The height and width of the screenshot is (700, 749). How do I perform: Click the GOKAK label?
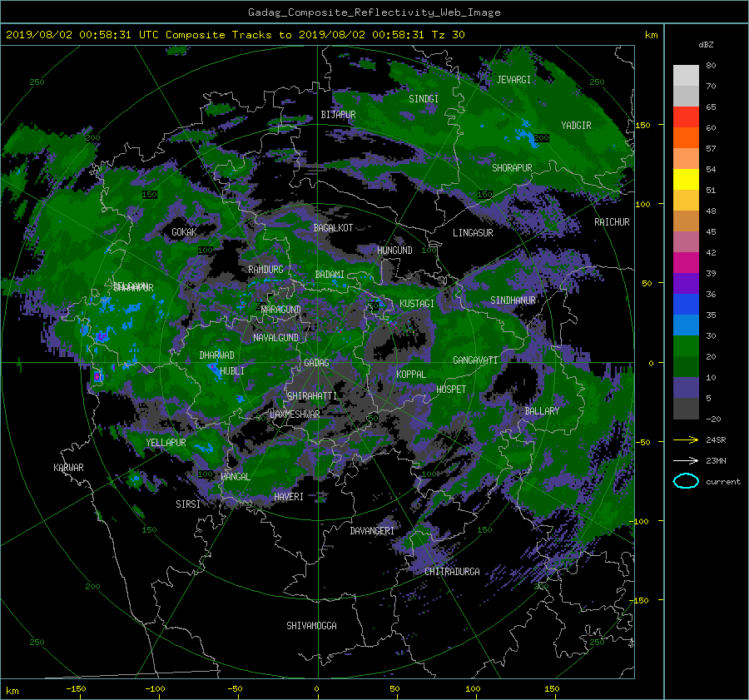click(184, 232)
